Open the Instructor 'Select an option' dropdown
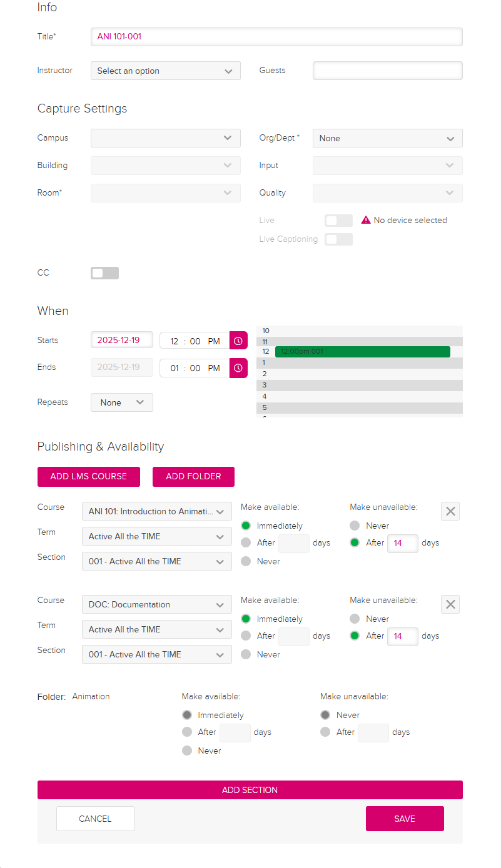501x868 pixels. coord(165,71)
